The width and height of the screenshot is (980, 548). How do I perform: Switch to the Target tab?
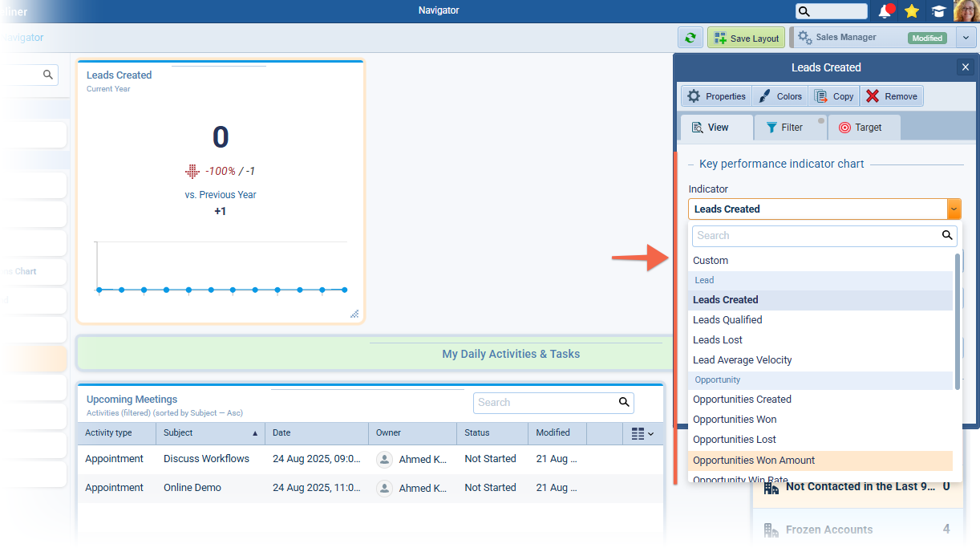point(860,128)
